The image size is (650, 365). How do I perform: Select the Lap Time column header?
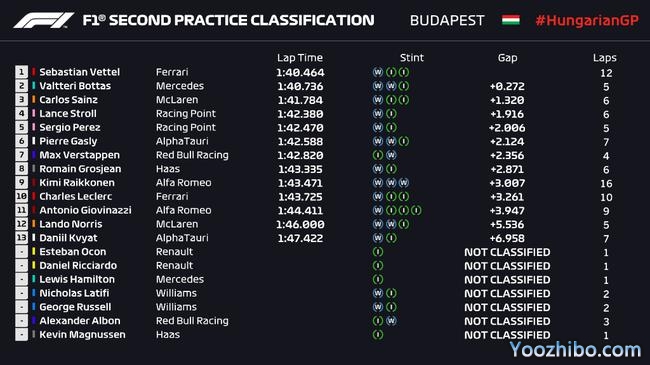pyautogui.click(x=300, y=58)
